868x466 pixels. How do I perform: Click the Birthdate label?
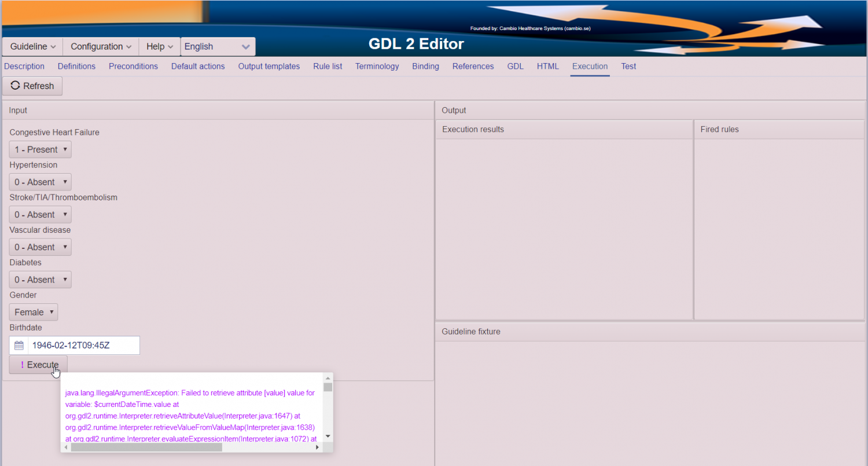[x=25, y=327]
